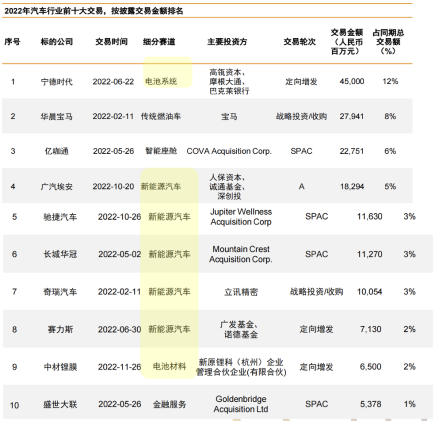
Task: Click the 交易轮次 column header
Action: point(299,42)
